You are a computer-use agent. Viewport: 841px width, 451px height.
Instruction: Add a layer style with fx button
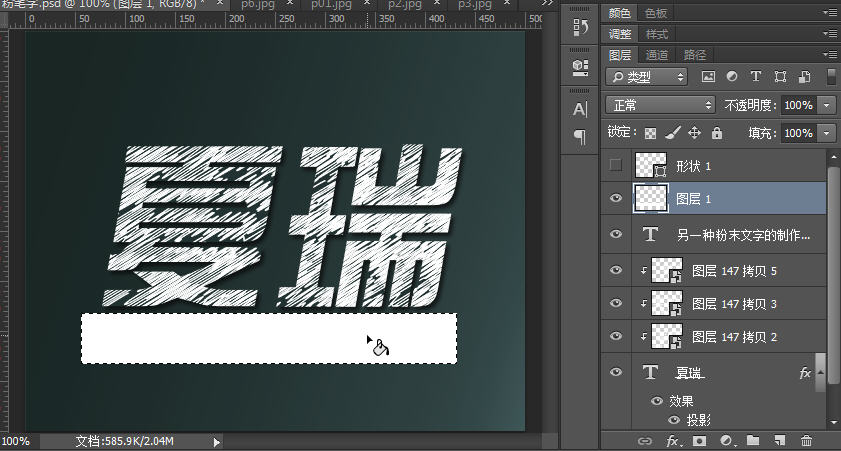click(x=673, y=441)
